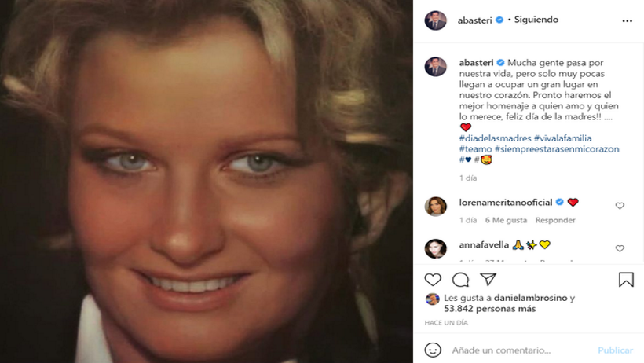Submit comment with Publicar button
Screen dimensions: 644x363
click(x=615, y=350)
